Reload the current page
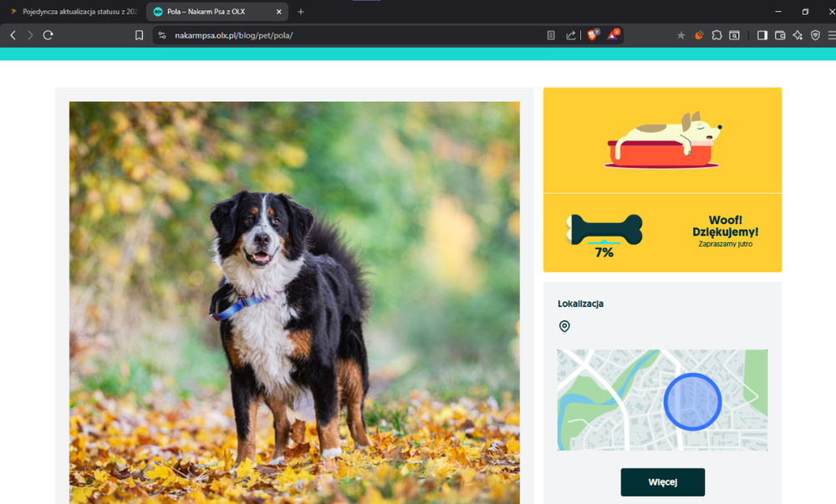The image size is (836, 504). click(48, 35)
